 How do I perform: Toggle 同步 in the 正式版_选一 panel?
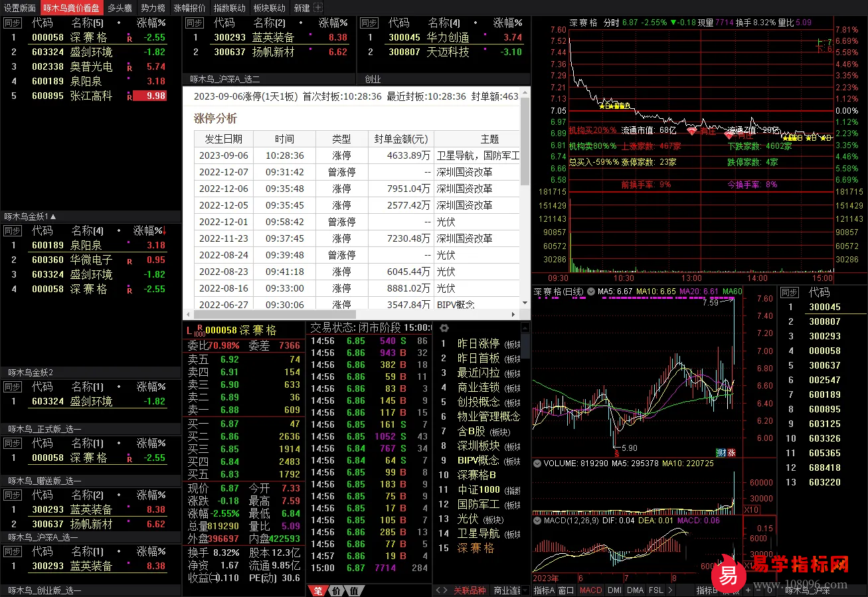12,443
